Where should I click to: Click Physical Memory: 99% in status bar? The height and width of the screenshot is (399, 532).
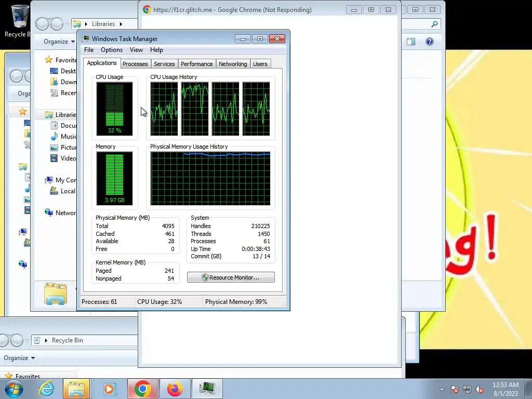click(236, 302)
